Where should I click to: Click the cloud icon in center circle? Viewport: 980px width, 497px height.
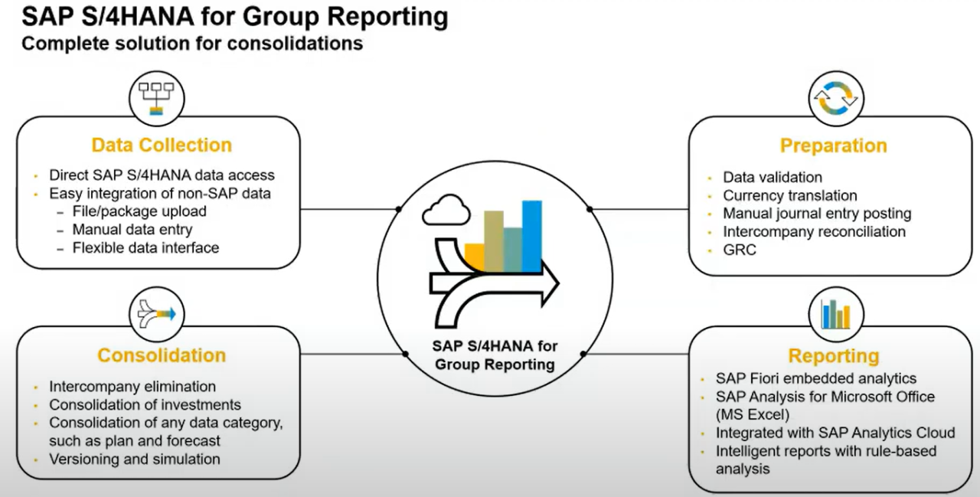pyautogui.click(x=446, y=209)
